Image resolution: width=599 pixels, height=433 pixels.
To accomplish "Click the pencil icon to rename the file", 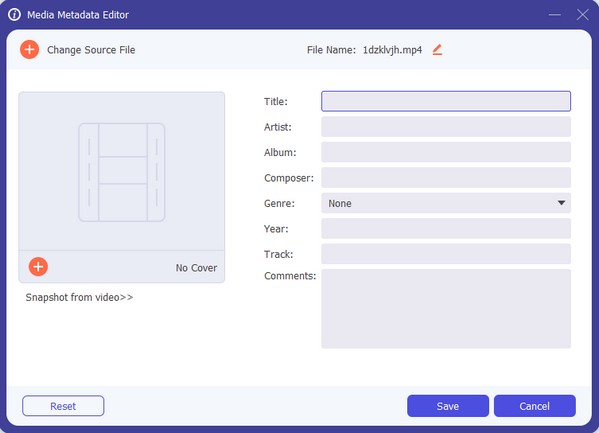I will click(437, 50).
